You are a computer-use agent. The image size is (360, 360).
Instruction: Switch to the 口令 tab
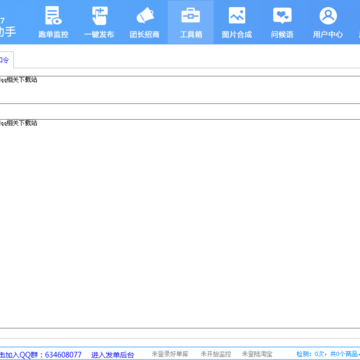click(5, 60)
